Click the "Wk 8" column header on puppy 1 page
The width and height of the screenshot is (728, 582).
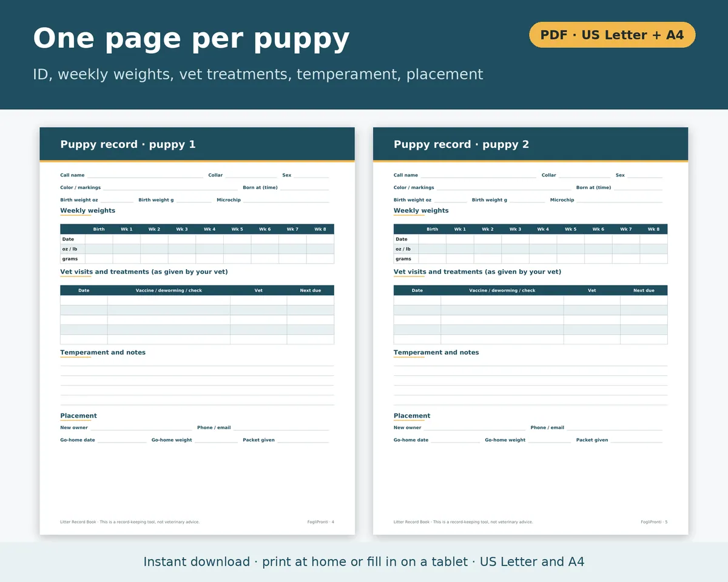coord(320,229)
